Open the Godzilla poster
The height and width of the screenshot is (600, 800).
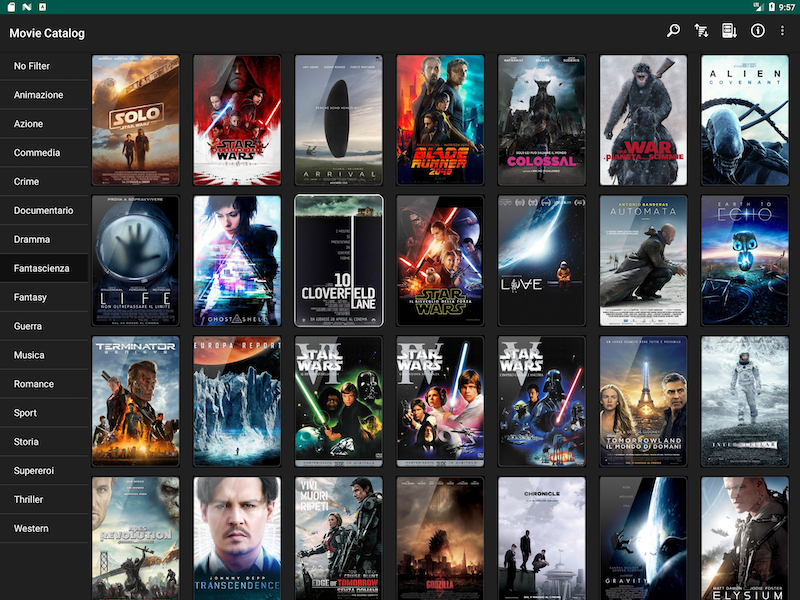pyautogui.click(x=440, y=538)
